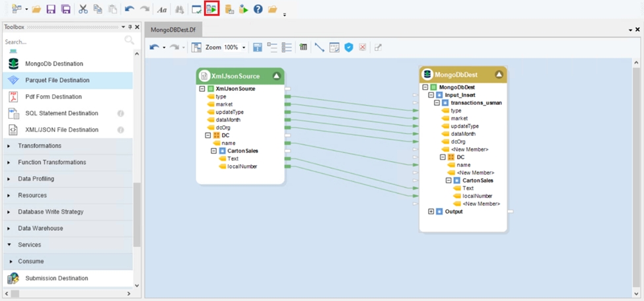Select Parquet File Destination item
Image resolution: width=644 pixels, height=301 pixels.
(x=68, y=80)
